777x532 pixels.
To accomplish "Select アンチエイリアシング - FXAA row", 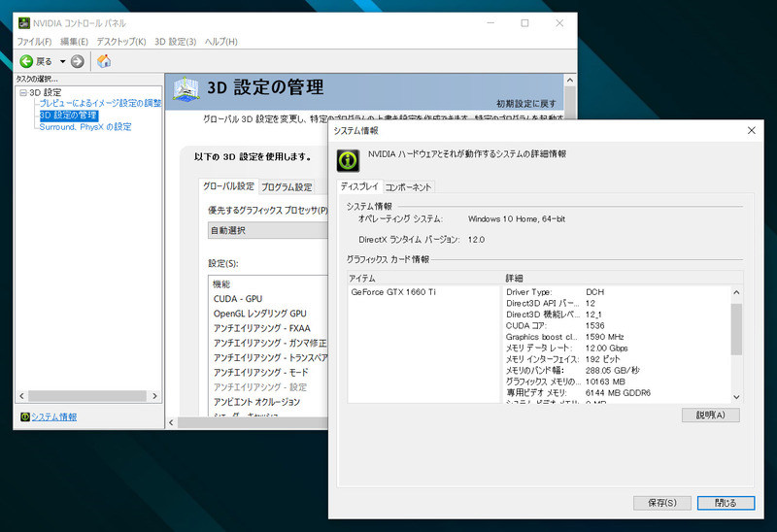I will pos(268,328).
